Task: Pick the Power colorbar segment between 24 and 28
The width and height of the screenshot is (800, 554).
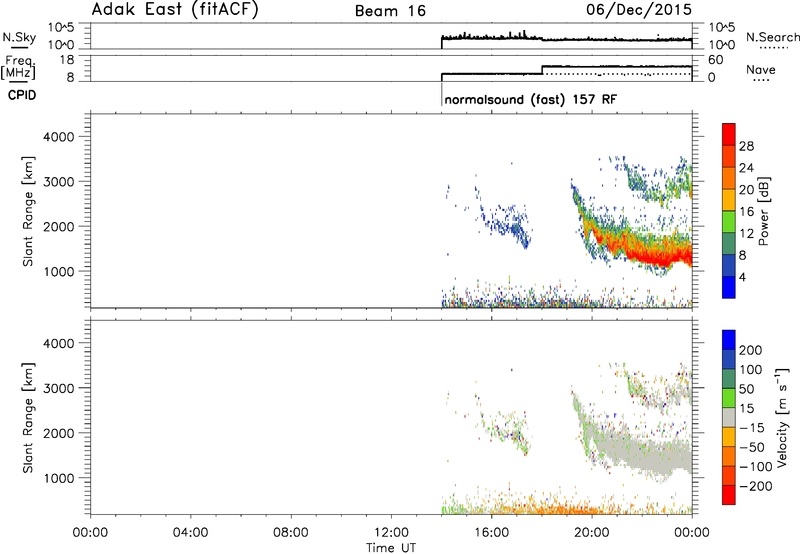Action: 729,156
